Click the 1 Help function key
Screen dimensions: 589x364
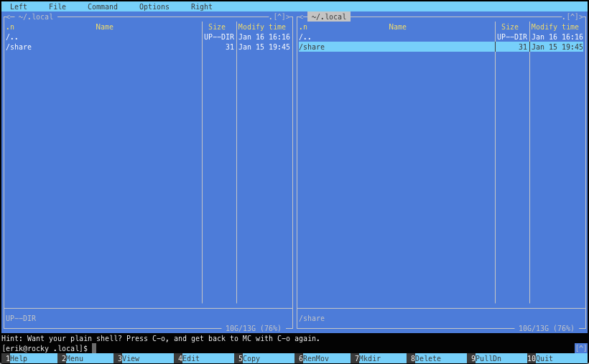(x=29, y=358)
